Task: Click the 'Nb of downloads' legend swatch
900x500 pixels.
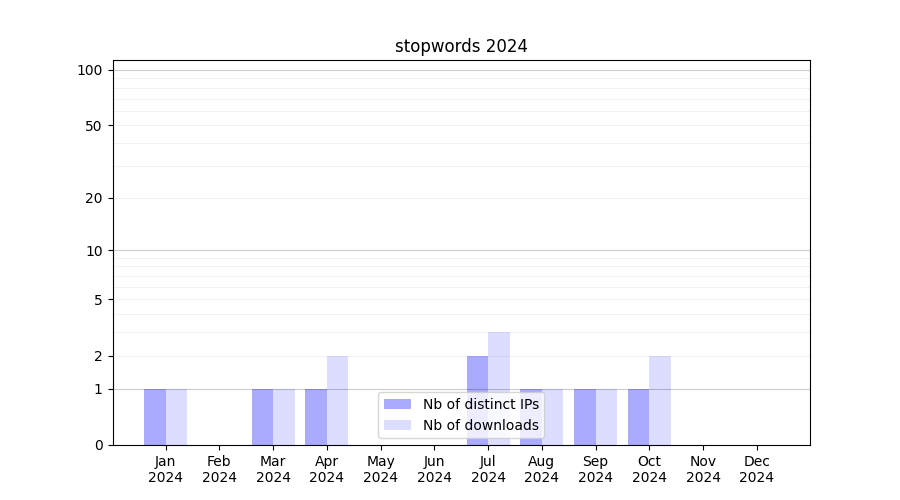Action: tap(397, 425)
